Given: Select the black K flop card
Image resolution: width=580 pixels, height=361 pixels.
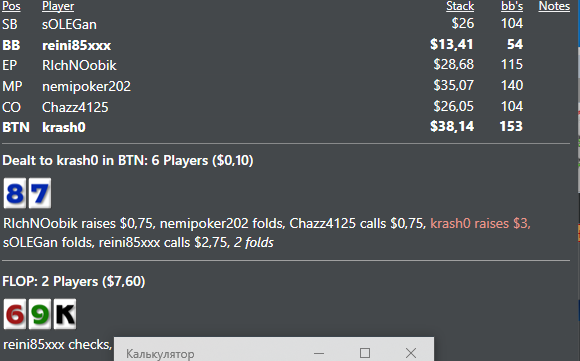Looking at the screenshot, I should pos(65,314).
